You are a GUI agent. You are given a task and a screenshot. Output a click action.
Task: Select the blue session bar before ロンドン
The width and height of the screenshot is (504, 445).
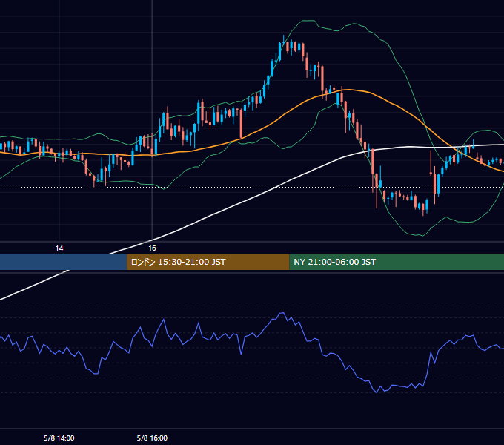tap(63, 262)
